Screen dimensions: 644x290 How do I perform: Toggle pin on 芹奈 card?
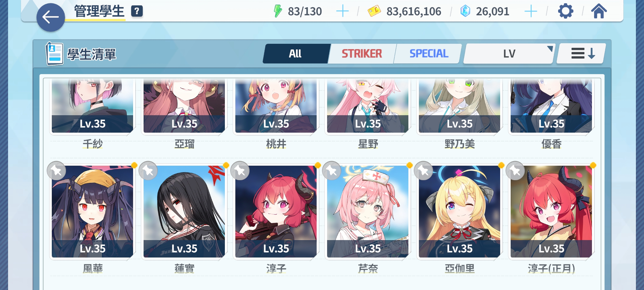click(332, 171)
